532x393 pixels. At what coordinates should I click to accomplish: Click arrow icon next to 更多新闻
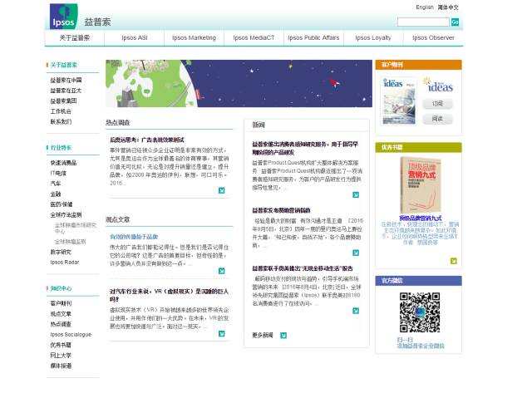(283, 336)
